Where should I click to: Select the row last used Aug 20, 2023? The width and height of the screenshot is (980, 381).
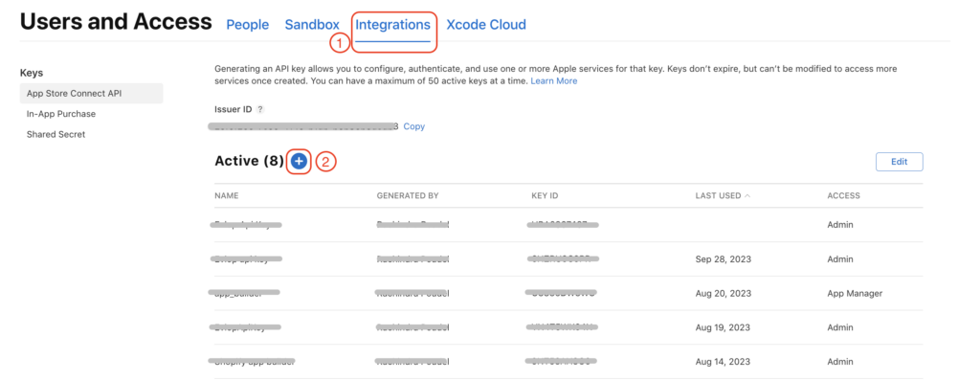tap(568, 294)
